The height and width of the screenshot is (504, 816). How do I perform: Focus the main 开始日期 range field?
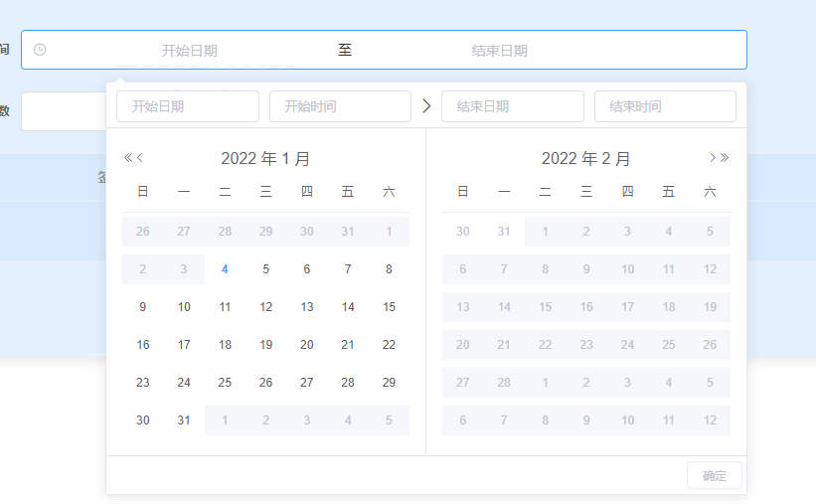[x=190, y=50]
